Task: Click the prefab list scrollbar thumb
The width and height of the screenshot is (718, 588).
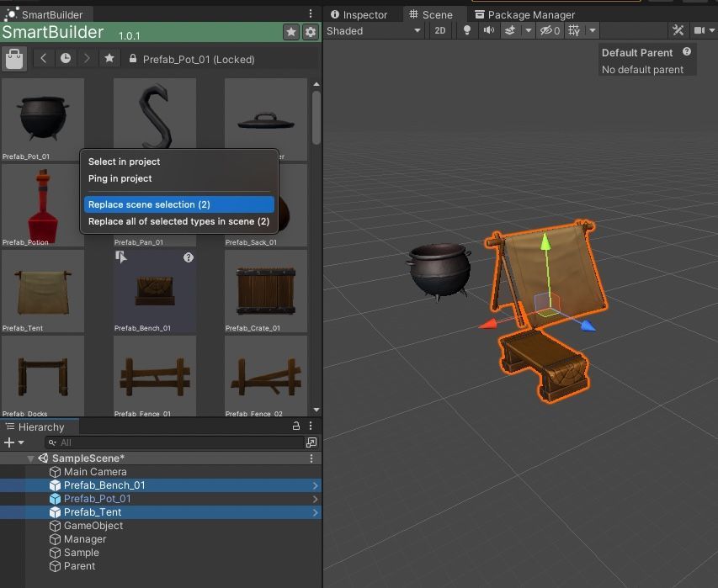Action: coord(316,118)
